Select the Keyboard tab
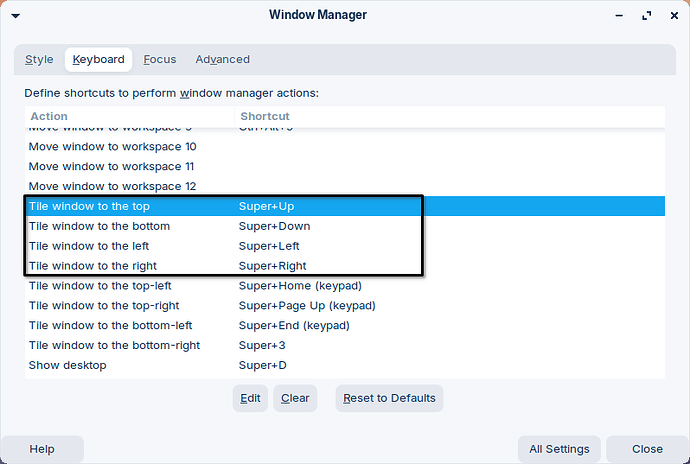This screenshot has height=464, width=690. click(99, 60)
